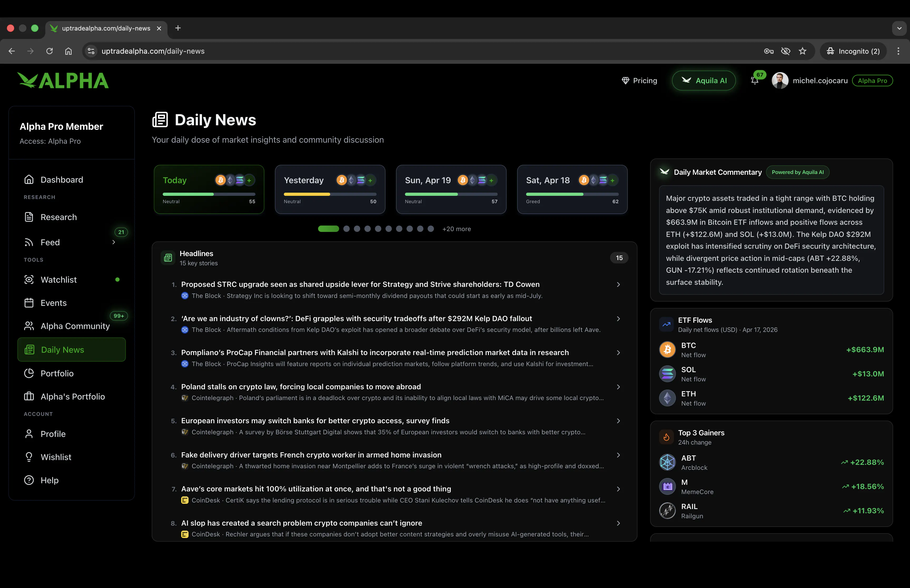Open Research from the sidebar
The image size is (910, 588).
tap(71, 217)
